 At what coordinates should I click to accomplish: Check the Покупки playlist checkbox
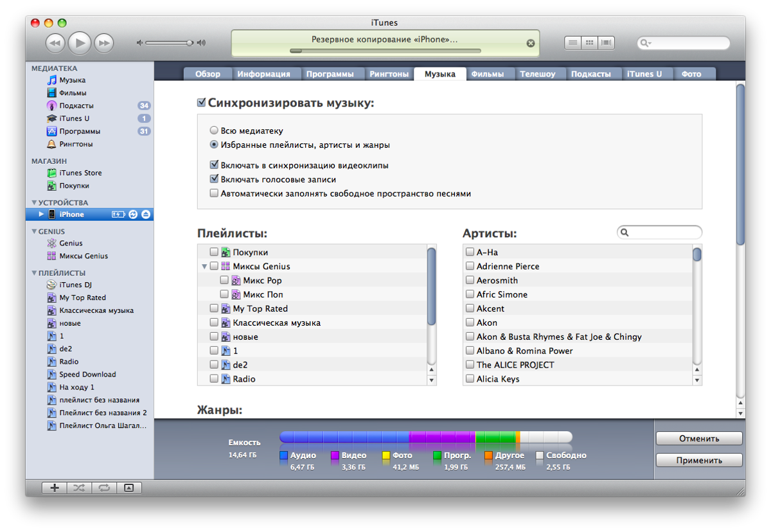[x=214, y=253]
